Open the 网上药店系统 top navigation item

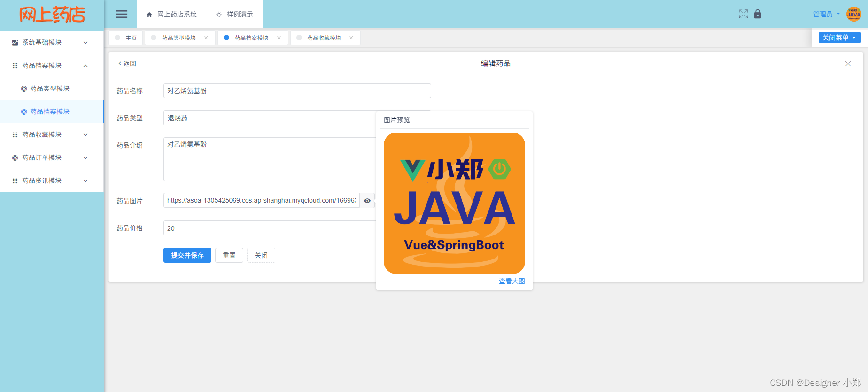click(x=172, y=14)
